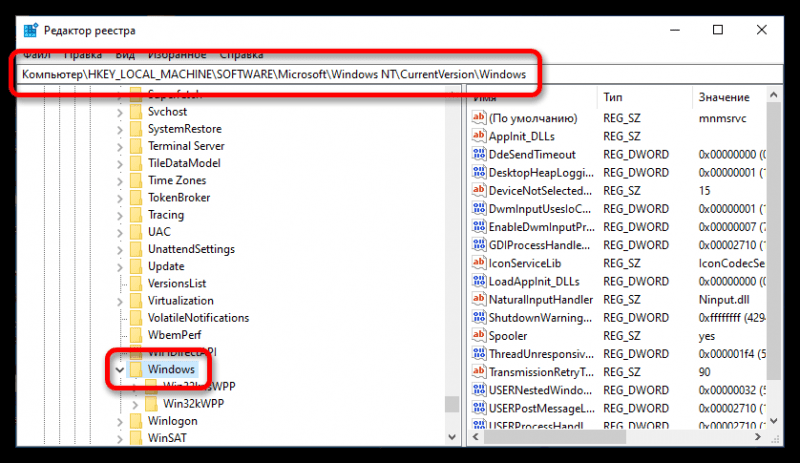Select the GDIProcessHandle... value
800x463 pixels.
pyautogui.click(x=539, y=245)
